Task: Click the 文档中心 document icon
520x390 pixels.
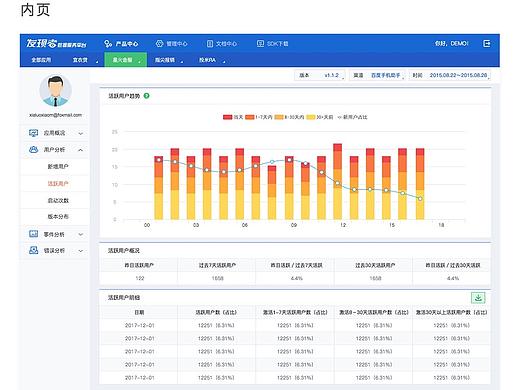Action: (x=210, y=44)
